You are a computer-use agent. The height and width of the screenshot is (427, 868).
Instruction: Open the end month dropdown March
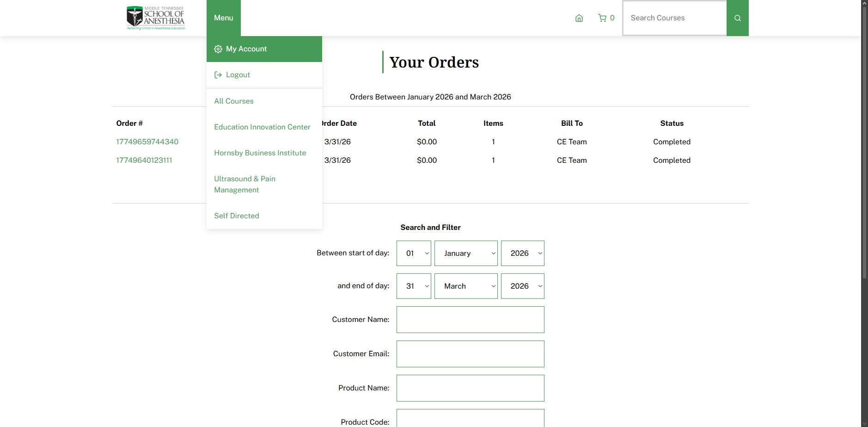[x=466, y=286]
